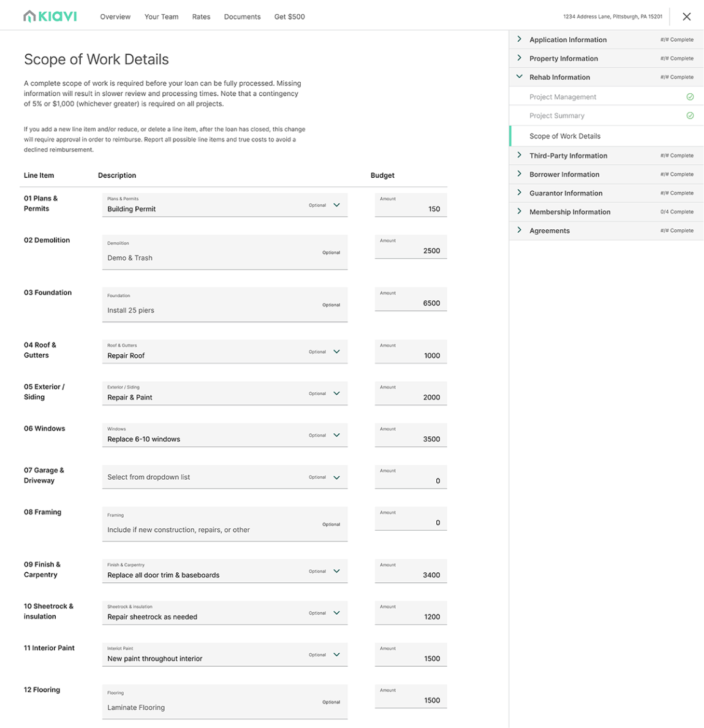The image size is (704, 728).
Task: Close the application with the X icon
Action: click(x=686, y=17)
